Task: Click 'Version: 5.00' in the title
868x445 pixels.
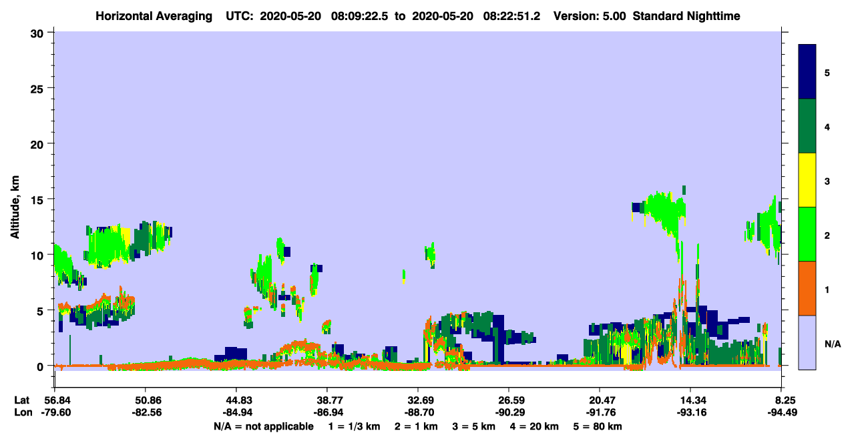Action: pyautogui.click(x=590, y=16)
